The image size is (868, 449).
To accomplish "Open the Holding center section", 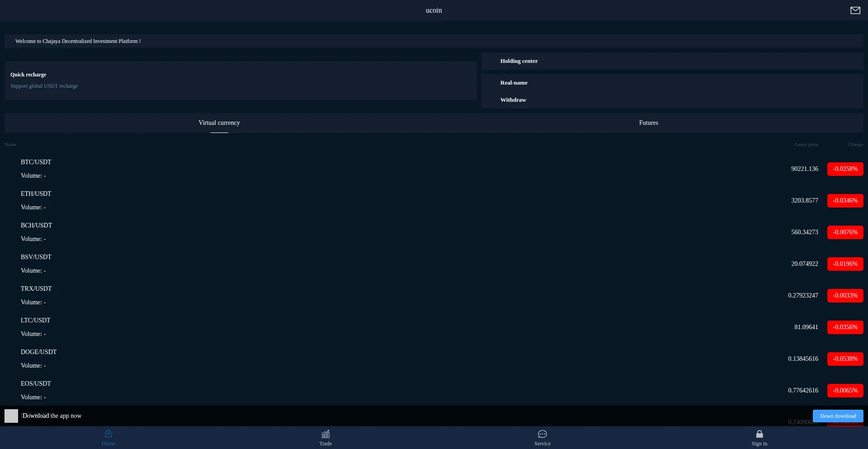I will pos(519,61).
